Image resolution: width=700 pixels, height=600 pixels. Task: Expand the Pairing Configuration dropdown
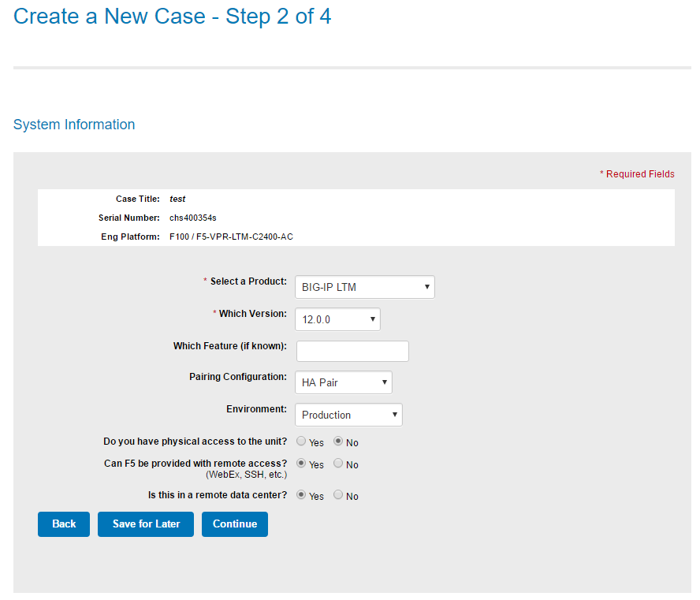344,382
